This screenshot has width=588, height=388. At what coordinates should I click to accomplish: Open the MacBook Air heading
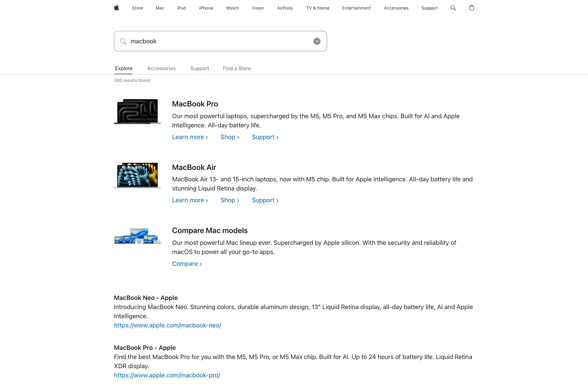coord(194,167)
